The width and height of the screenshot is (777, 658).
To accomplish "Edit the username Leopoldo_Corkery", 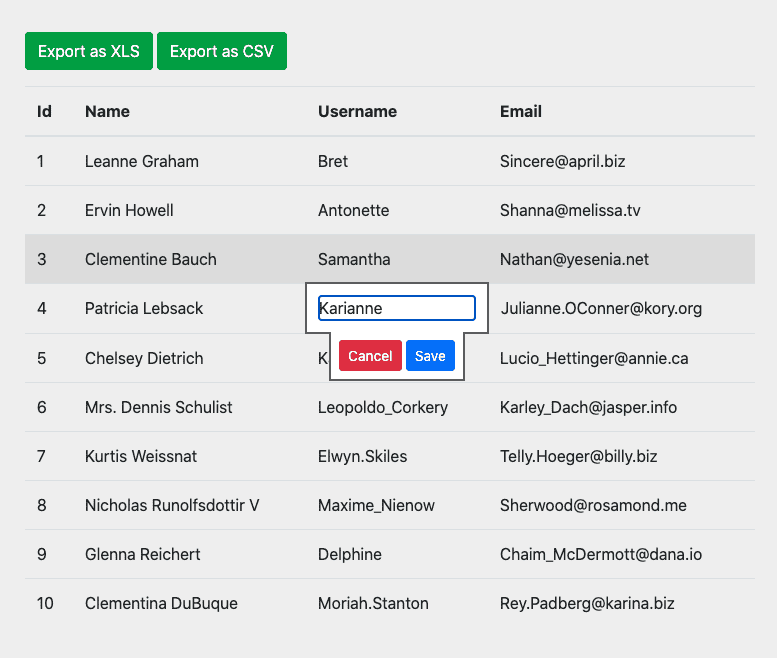I will point(383,407).
